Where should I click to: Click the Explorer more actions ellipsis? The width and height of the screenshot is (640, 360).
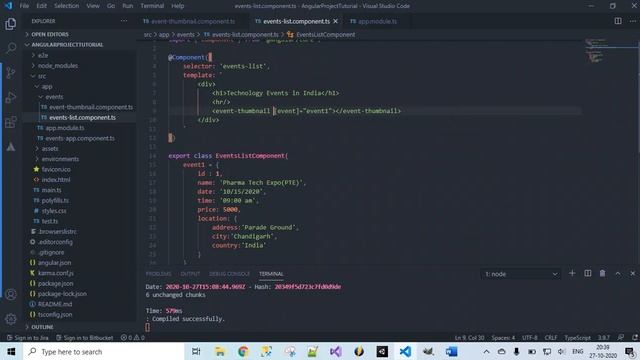click(124, 21)
